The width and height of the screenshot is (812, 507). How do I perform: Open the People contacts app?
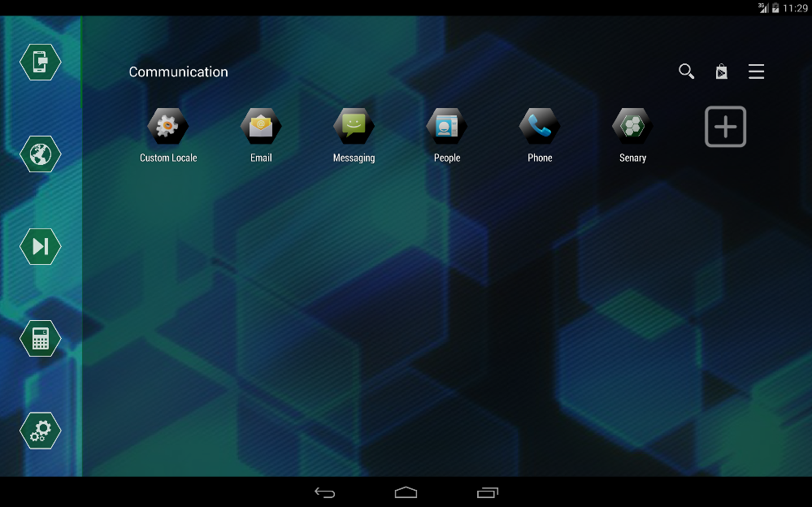pos(446,126)
